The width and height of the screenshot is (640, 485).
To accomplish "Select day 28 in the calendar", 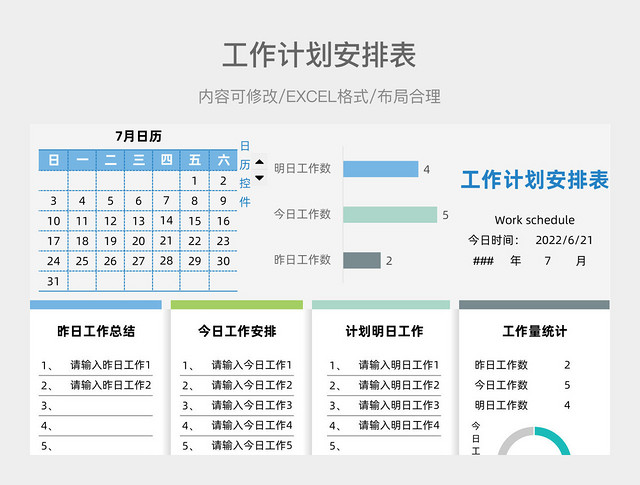I will [x=166, y=260].
